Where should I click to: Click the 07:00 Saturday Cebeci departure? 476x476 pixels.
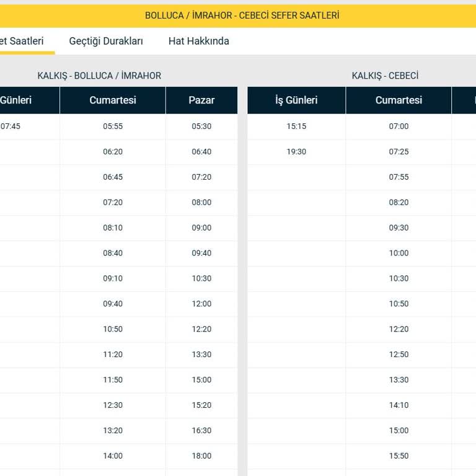click(399, 126)
